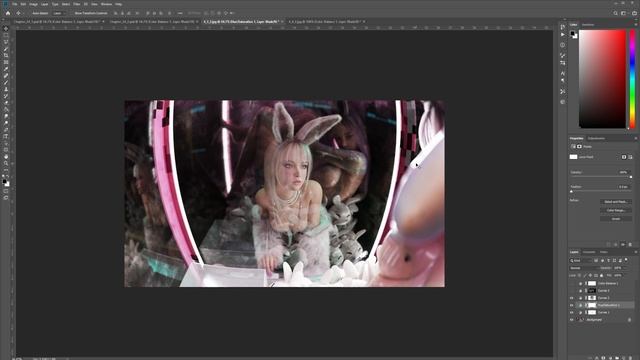The height and width of the screenshot is (360, 640).
Task: Click Load Selection from Mask icon
Action: click(609, 244)
